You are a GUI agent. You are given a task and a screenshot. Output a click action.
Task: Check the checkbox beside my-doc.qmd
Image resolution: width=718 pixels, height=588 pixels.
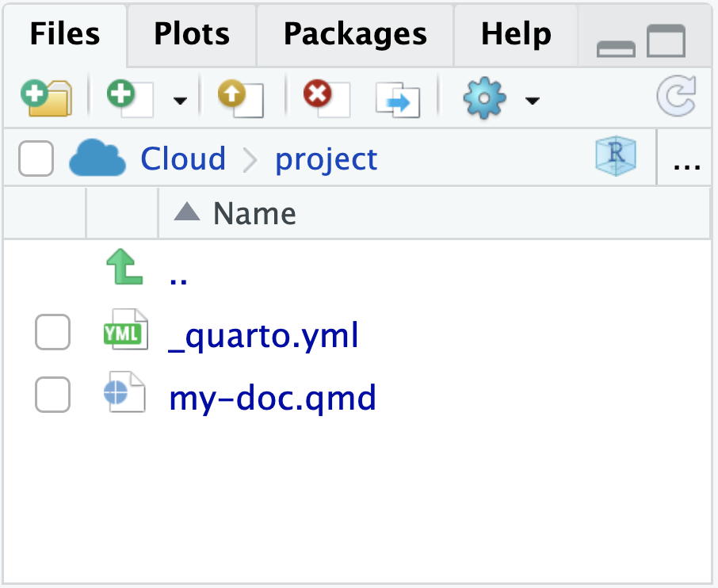click(x=52, y=395)
